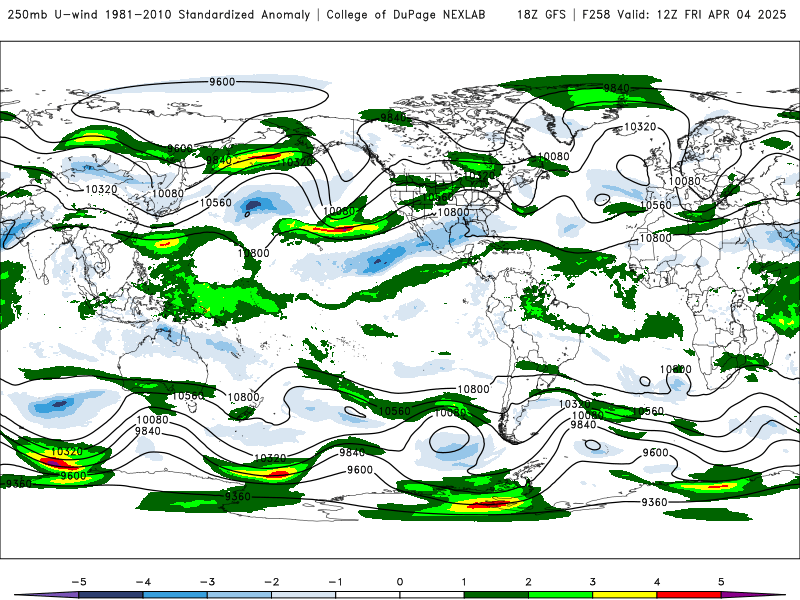Select the palest blue legend segment between -2 and -1
The width and height of the screenshot is (800, 600).
click(304, 595)
